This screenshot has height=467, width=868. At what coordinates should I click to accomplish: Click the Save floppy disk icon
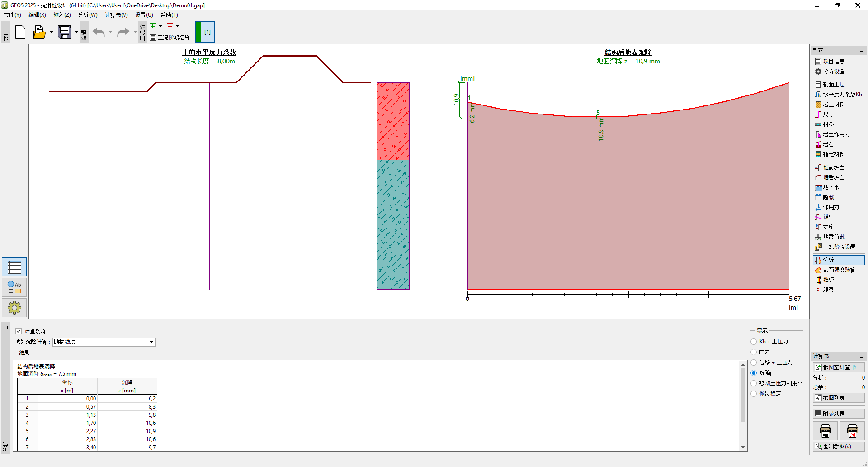click(65, 32)
